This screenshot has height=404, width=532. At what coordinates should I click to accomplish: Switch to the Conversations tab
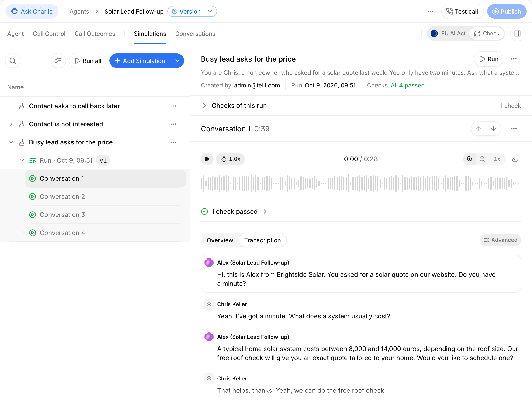click(x=195, y=34)
